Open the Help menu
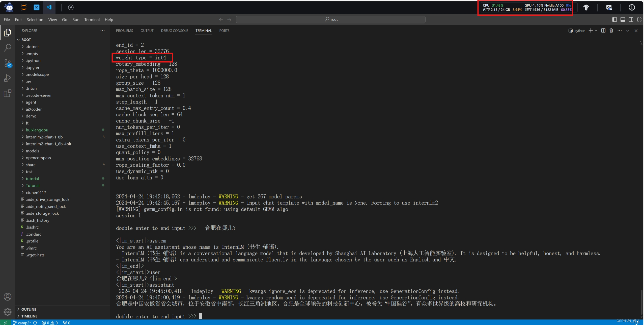 [109, 19]
